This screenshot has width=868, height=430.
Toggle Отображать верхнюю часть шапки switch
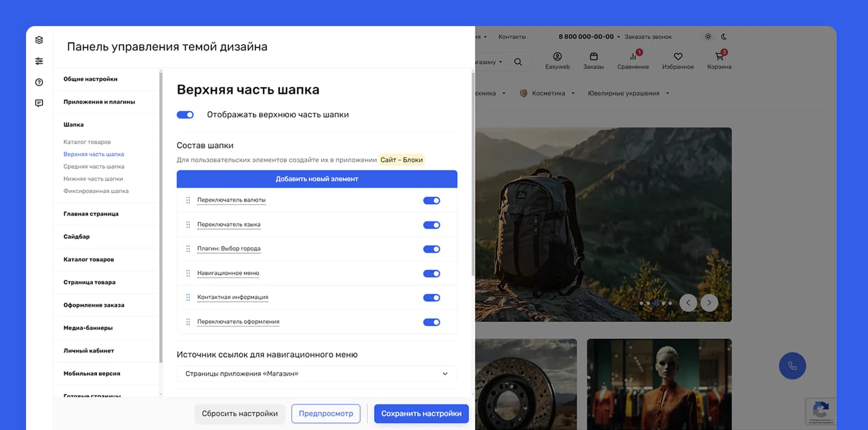185,115
